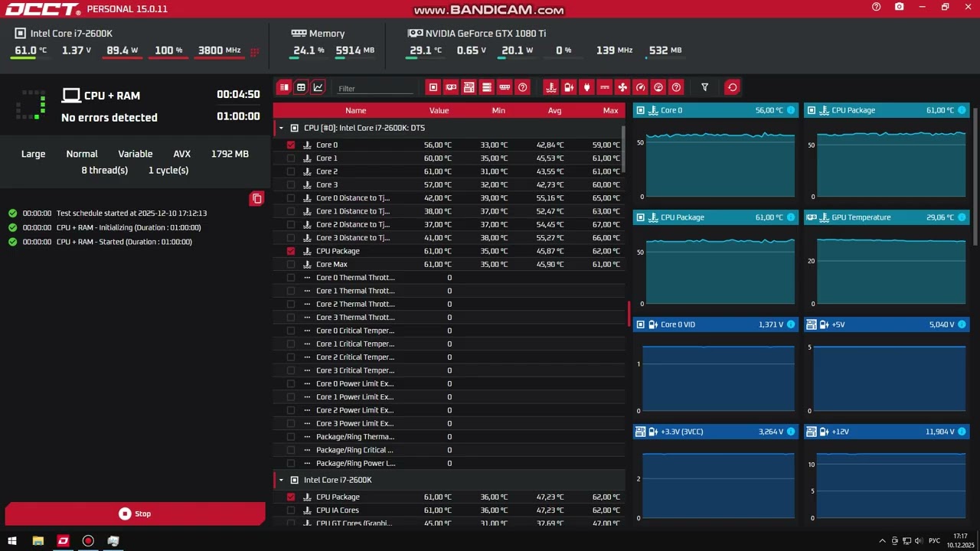
Task: Sort the table by the Name column
Action: (355, 110)
